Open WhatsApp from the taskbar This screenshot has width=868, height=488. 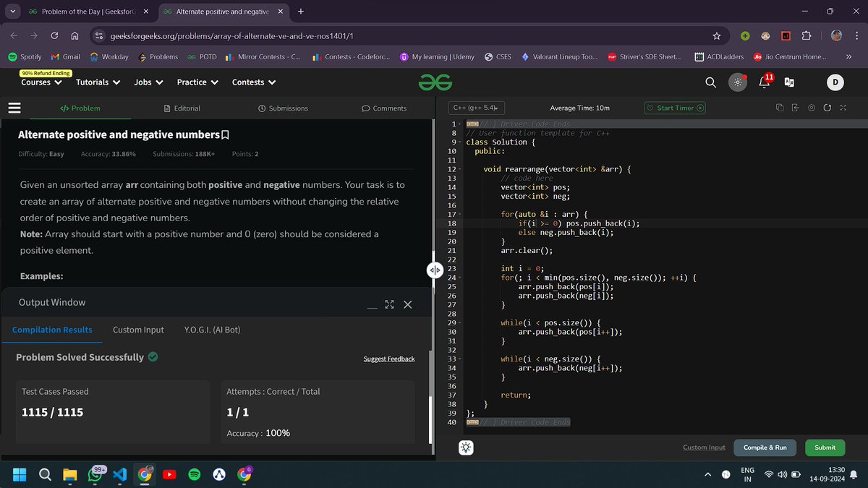click(95, 474)
